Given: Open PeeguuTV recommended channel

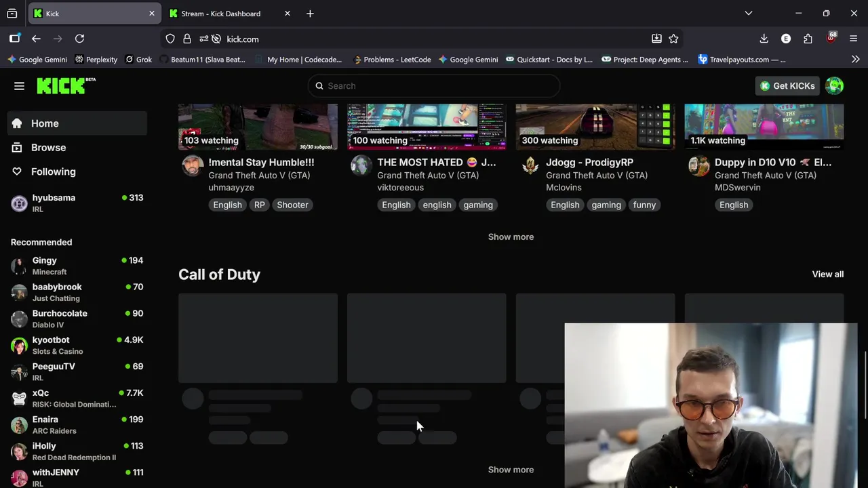Looking at the screenshot, I should [77, 372].
